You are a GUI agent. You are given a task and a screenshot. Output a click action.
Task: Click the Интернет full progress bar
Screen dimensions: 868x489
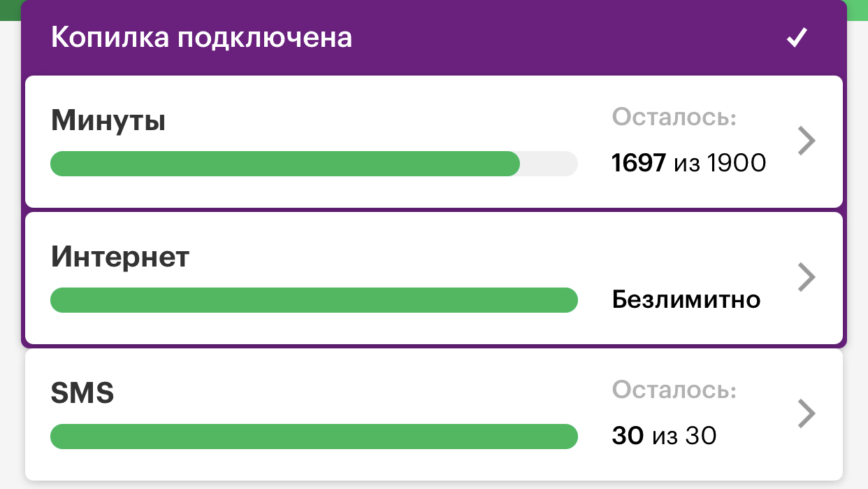[x=314, y=300]
